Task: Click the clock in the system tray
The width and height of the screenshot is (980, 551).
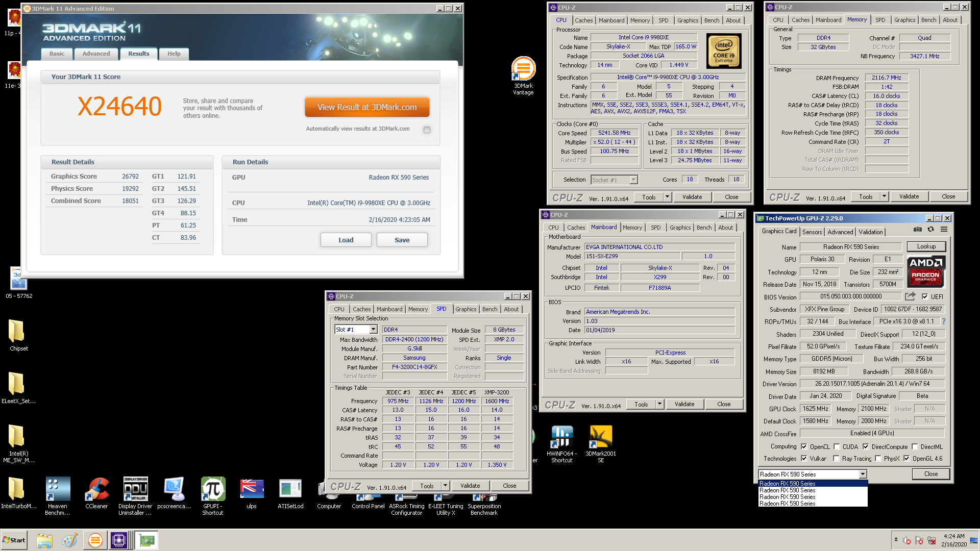Action: coord(954,540)
